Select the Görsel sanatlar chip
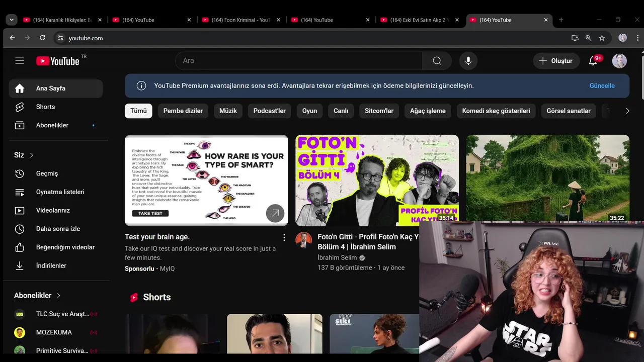The height and width of the screenshot is (362, 644). click(x=569, y=111)
